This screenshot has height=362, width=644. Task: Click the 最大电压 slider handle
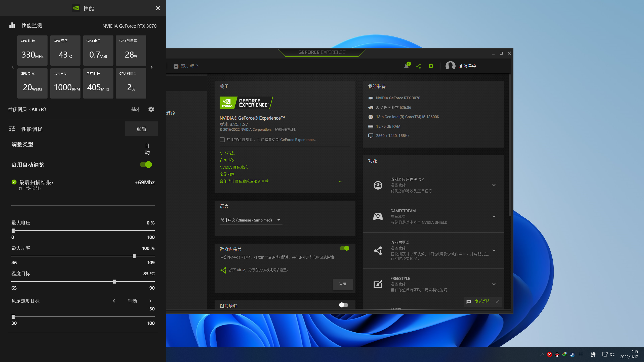(x=13, y=231)
